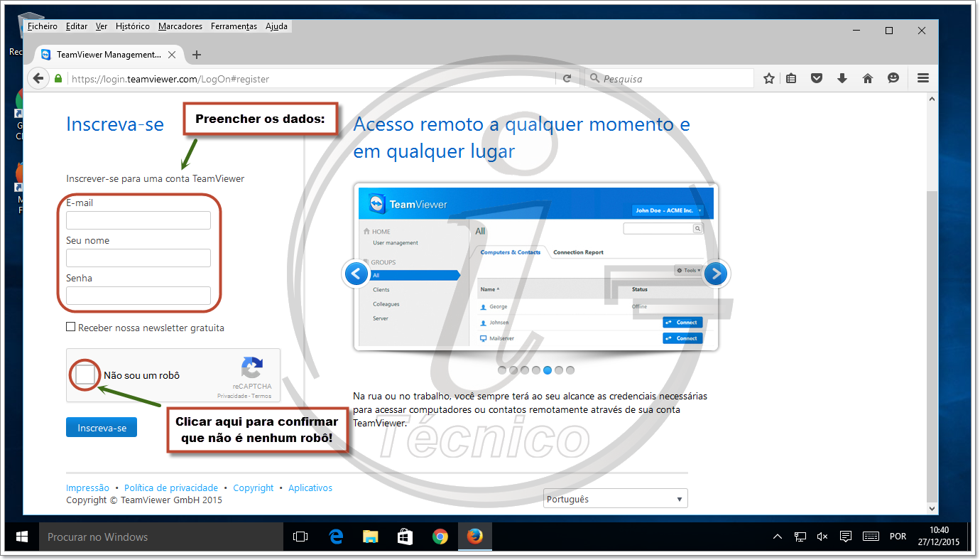Open Firefox feedback with the smiley icon
This screenshot has height=560, width=980.
coord(893,78)
